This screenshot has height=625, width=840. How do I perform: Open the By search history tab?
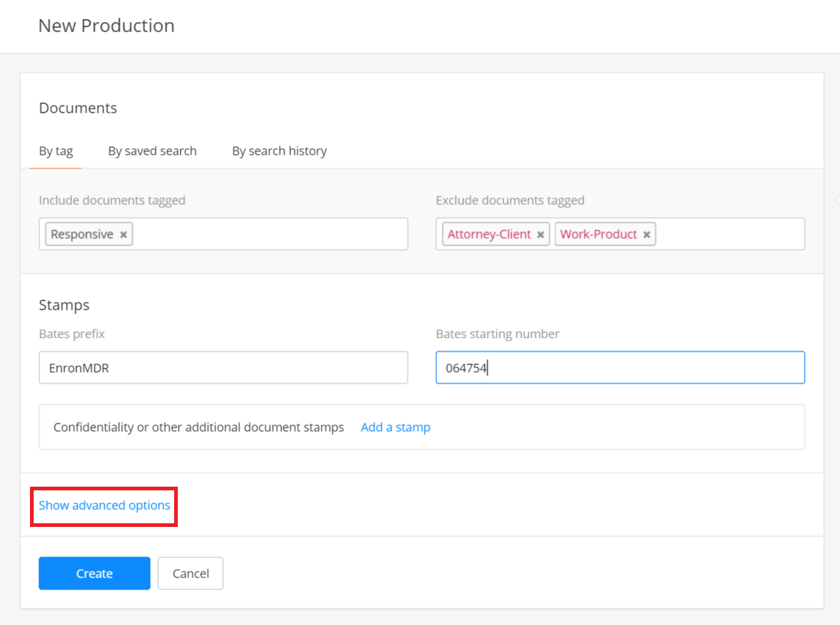click(x=279, y=151)
